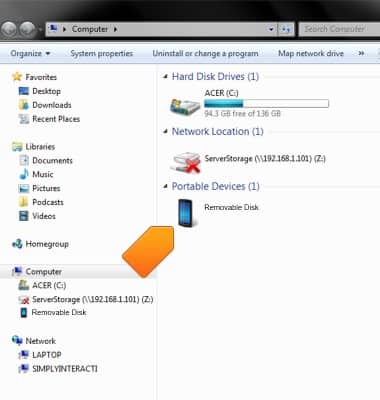Screen dimensions: 380x400
Task: Select ACER (C:) in navigation pane
Action: coord(49,286)
